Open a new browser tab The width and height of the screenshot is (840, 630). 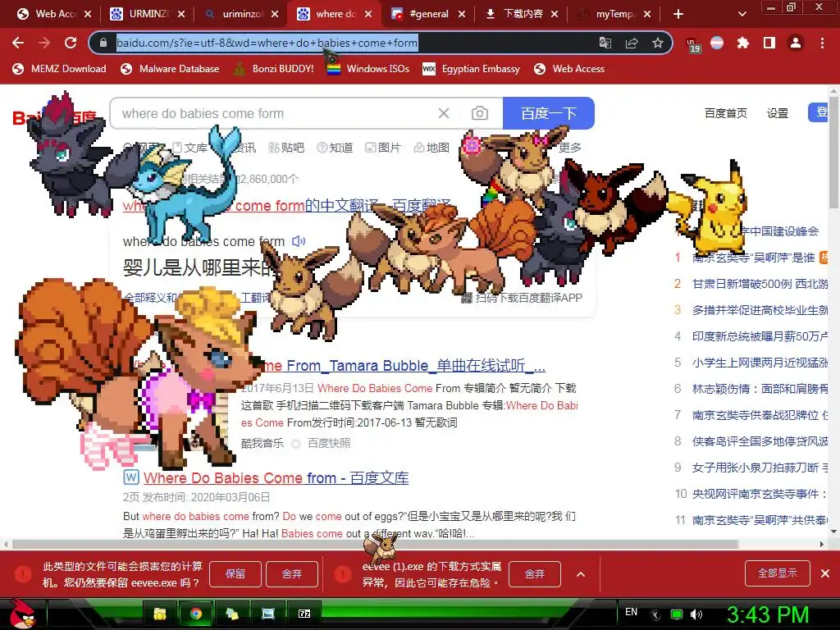tap(678, 14)
